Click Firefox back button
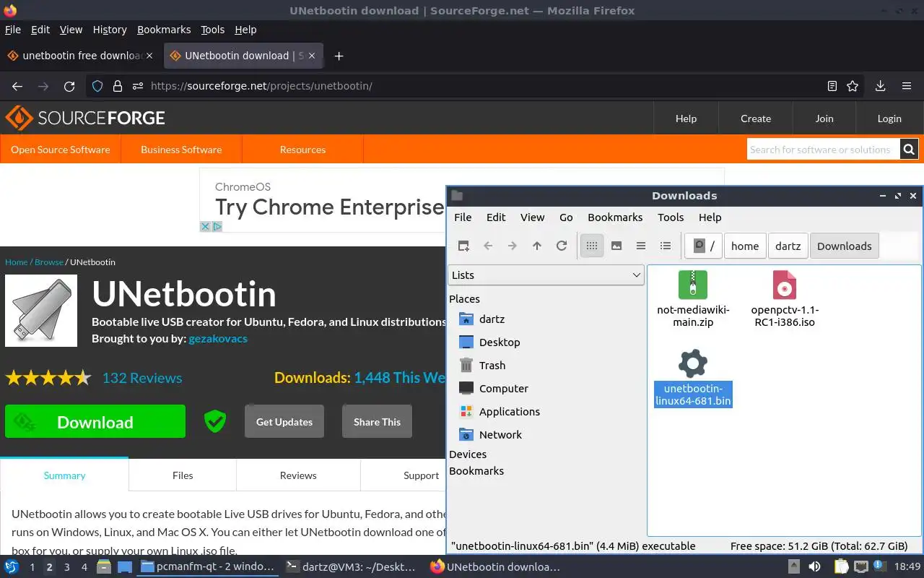This screenshot has height=578, width=924. 17,86
